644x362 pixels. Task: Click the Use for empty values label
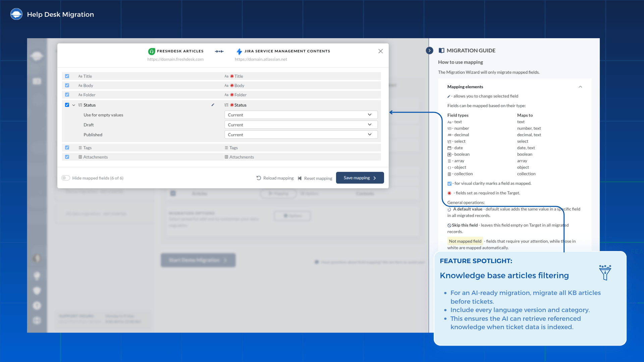tap(103, 115)
